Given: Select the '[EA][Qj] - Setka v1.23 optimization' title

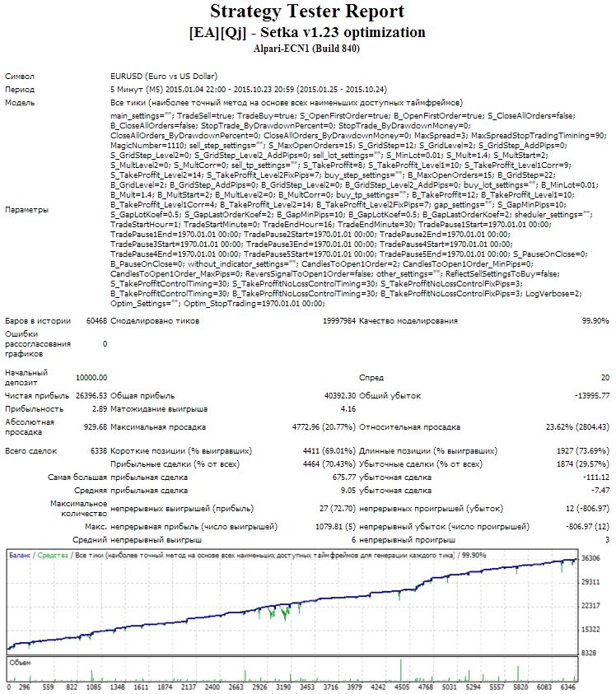Looking at the screenshot, I should coord(307,32).
